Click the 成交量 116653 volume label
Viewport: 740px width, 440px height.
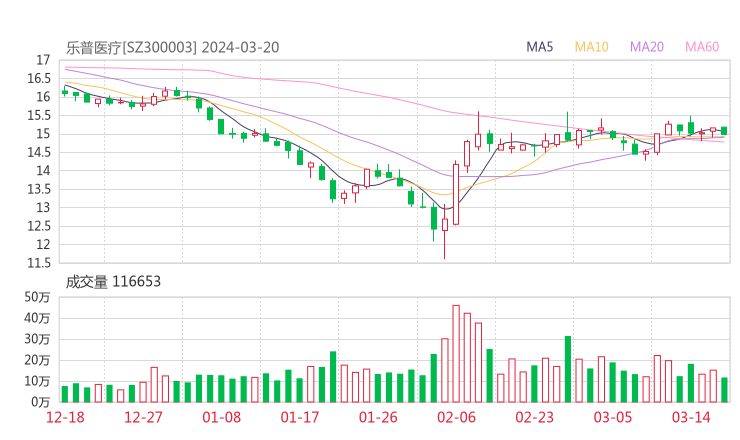point(113,282)
